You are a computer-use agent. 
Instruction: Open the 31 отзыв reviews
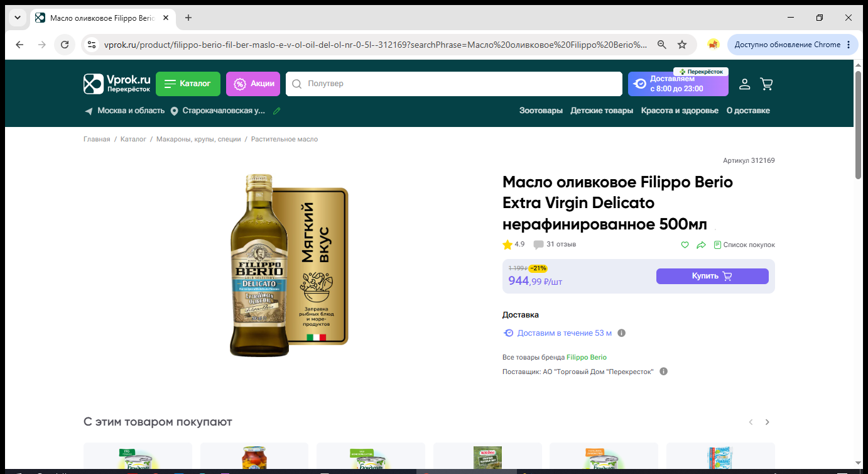pos(555,245)
